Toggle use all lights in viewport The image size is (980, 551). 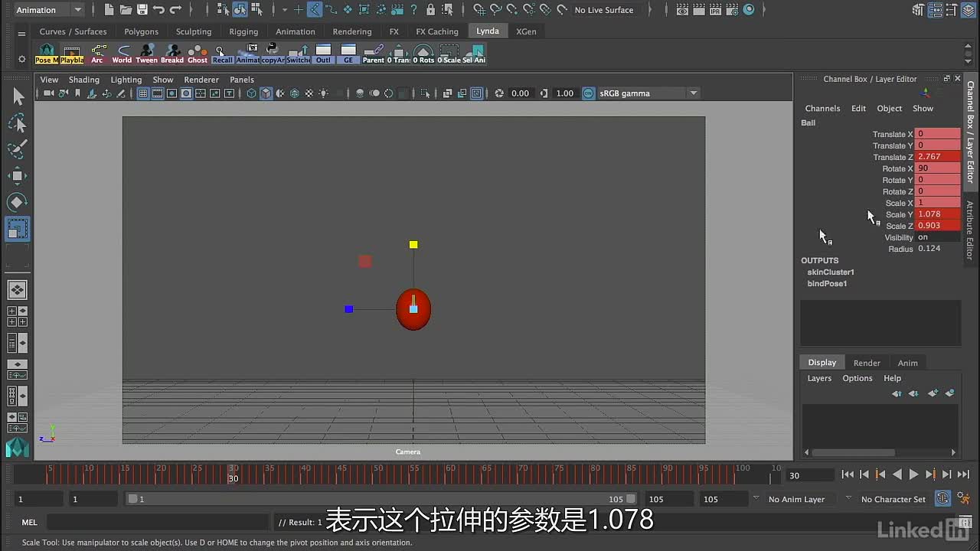tap(323, 93)
